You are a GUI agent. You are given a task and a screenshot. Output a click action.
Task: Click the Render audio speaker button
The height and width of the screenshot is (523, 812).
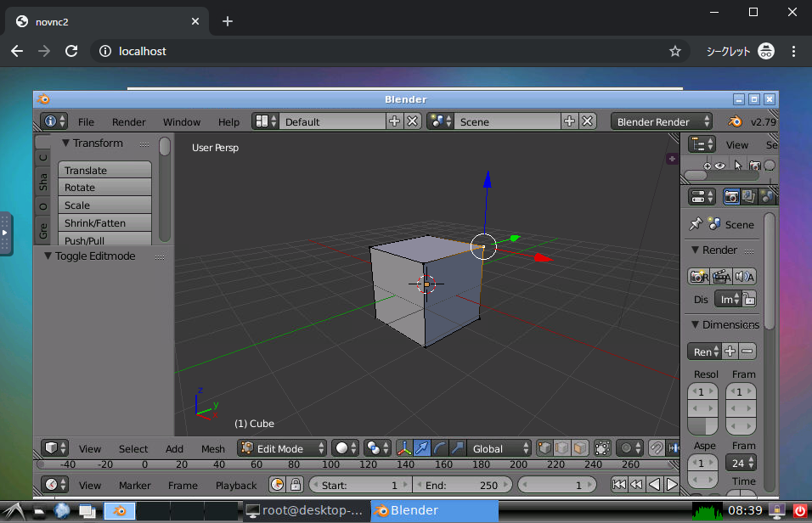tap(745, 276)
